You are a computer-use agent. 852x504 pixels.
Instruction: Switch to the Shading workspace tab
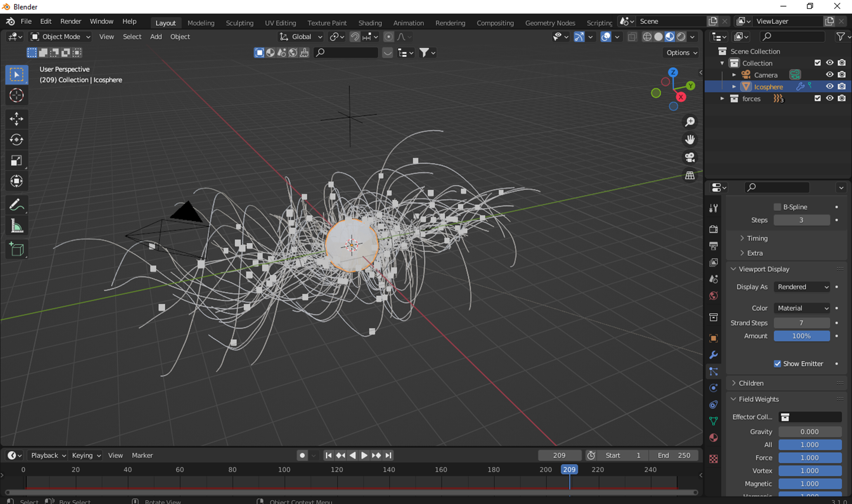[370, 23]
